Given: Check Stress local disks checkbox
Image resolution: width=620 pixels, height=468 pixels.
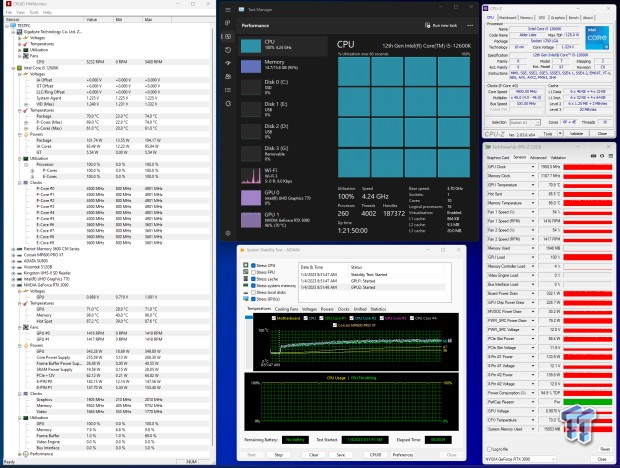Looking at the screenshot, I should (x=253, y=292).
